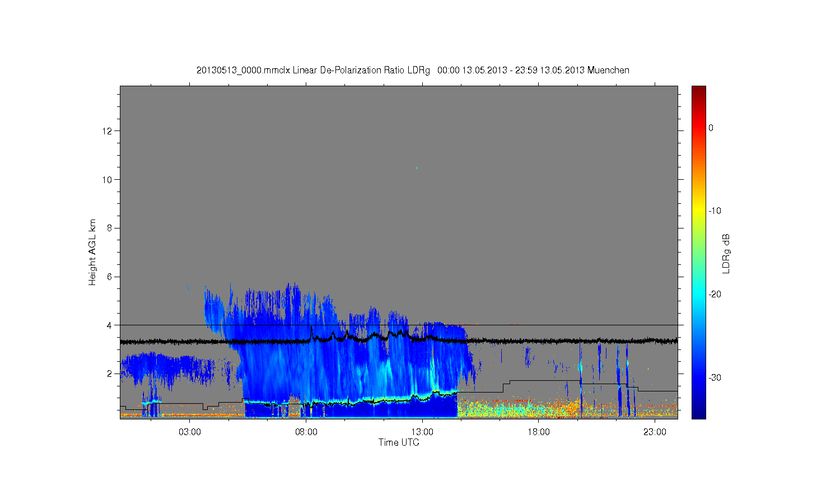Click the yellow -10 dB colorbar region
This screenshot has height=504, width=840.
[x=698, y=211]
